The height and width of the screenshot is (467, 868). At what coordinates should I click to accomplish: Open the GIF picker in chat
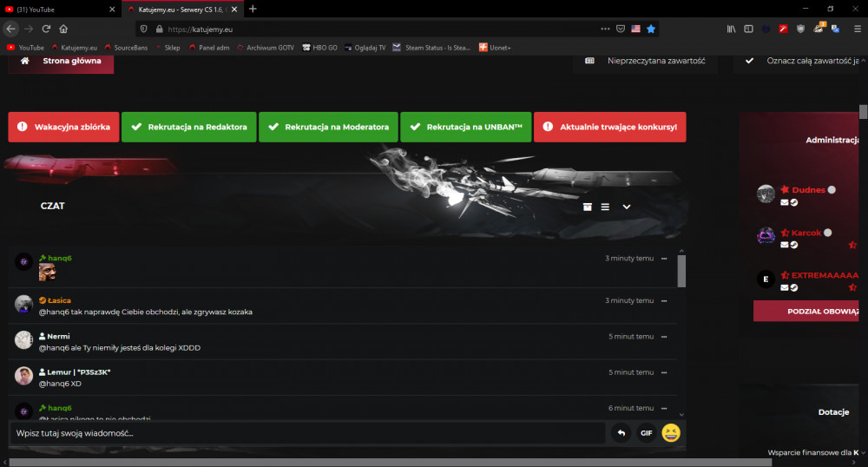point(646,433)
